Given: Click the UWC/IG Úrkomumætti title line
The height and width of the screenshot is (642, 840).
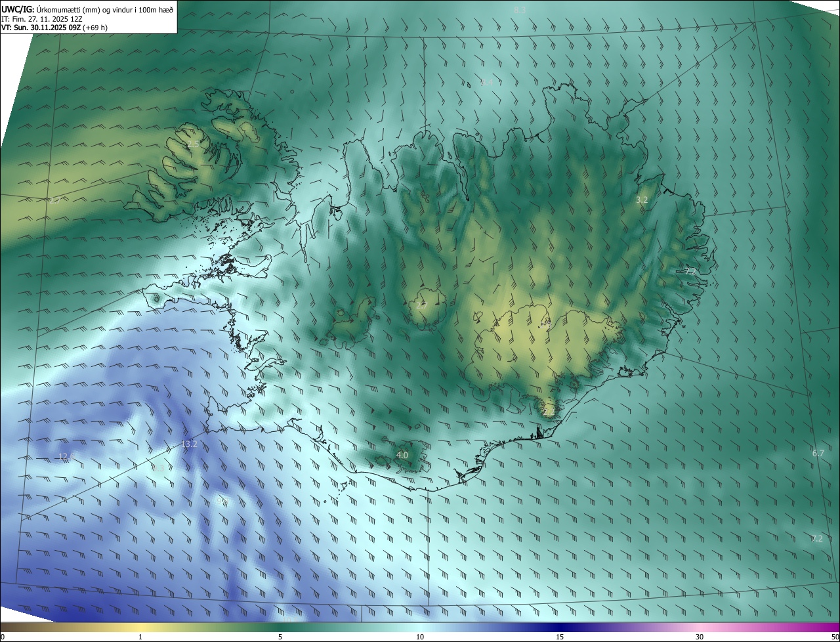Looking at the screenshot, I should point(87,9).
